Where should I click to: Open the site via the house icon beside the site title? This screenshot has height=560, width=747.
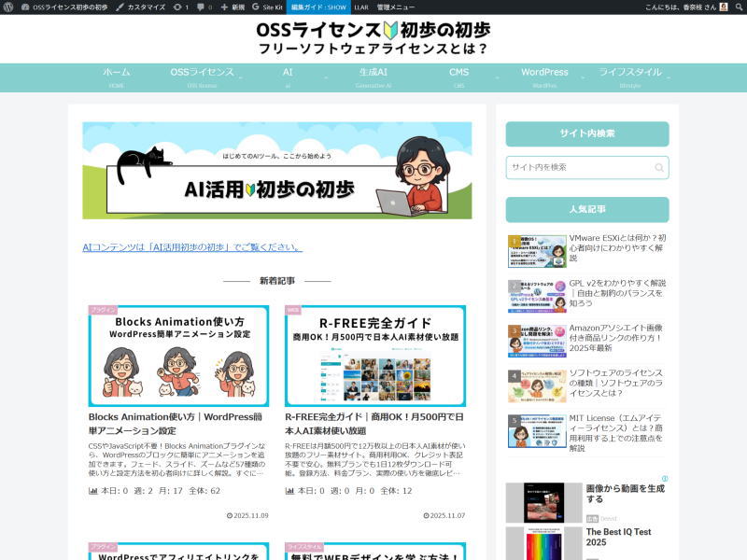24,7
